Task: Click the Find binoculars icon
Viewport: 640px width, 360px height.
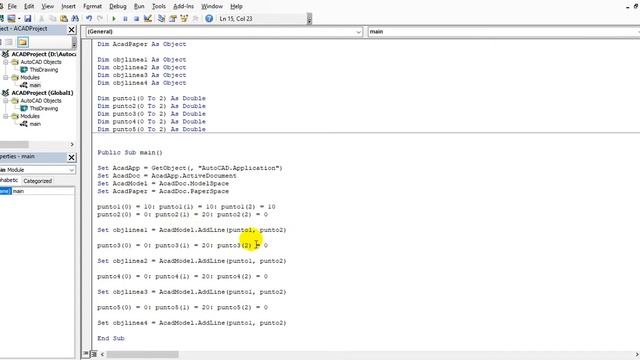Action: 75,18
